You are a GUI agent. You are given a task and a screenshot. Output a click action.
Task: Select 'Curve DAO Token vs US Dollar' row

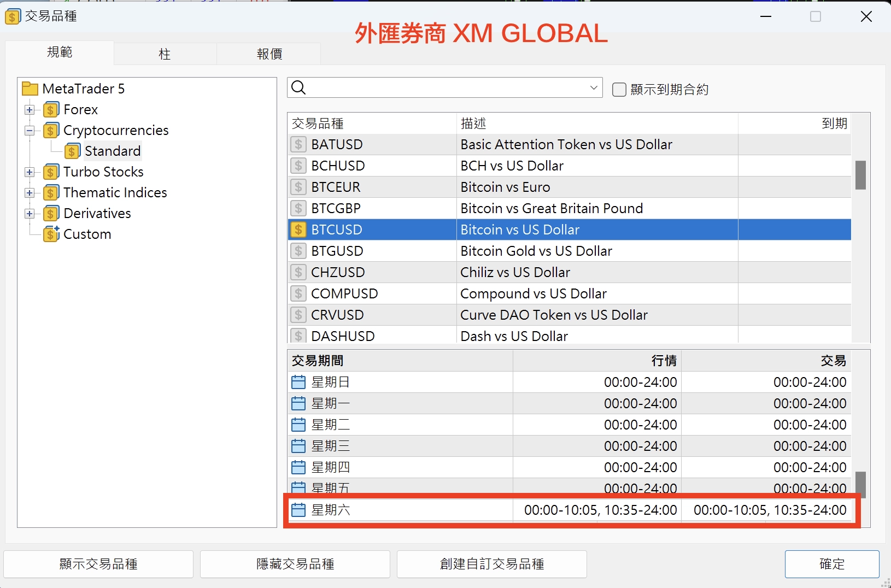click(x=570, y=315)
